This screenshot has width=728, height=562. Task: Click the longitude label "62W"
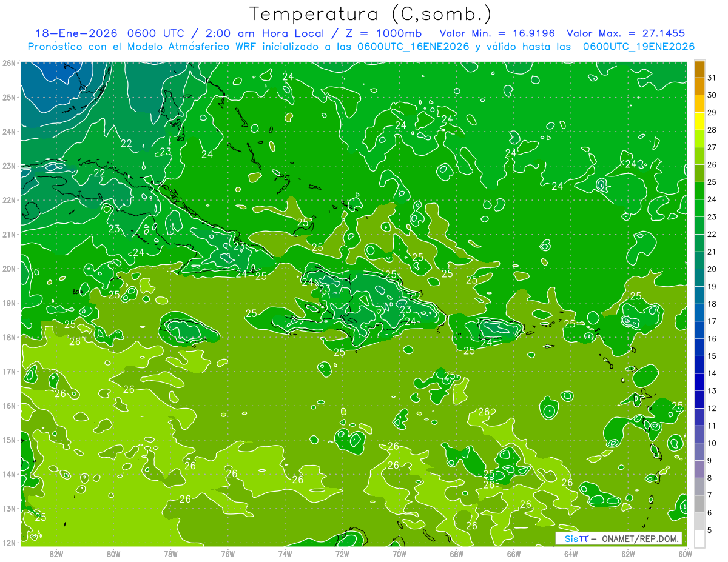click(628, 554)
